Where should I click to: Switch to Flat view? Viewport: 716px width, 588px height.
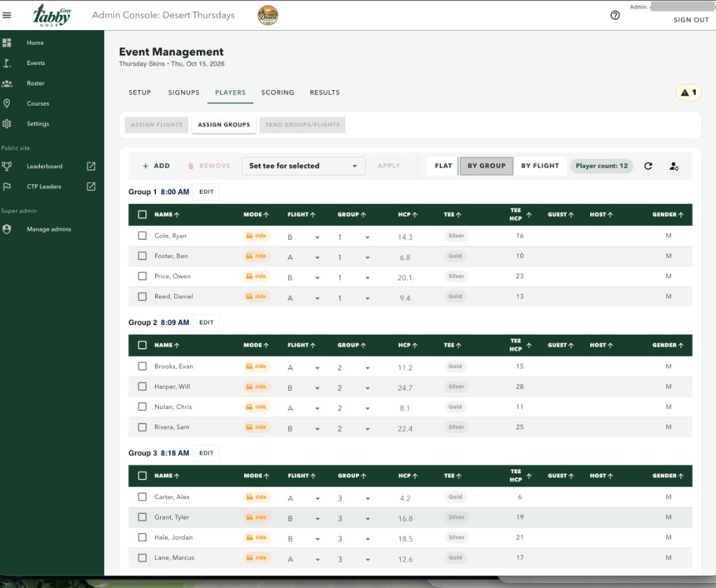pyautogui.click(x=443, y=166)
